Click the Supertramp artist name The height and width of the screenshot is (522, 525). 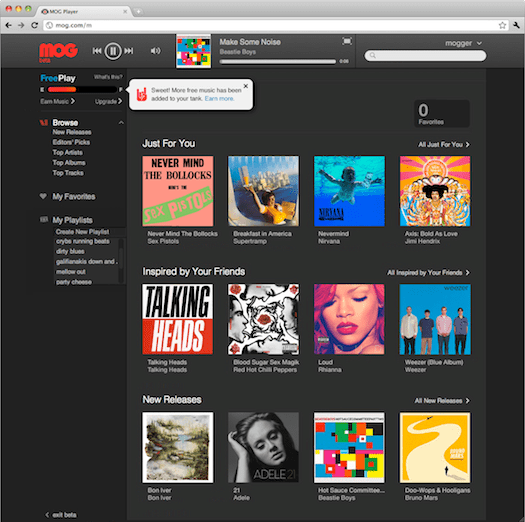(250, 241)
